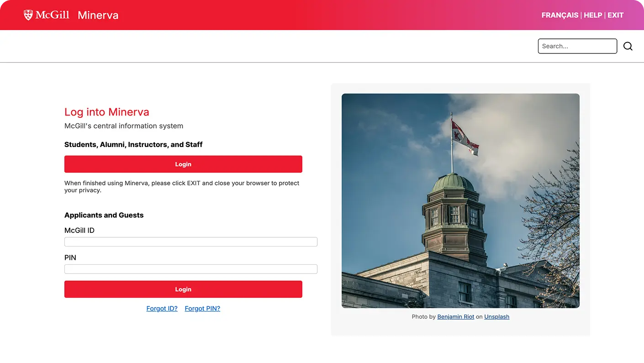Viewport: 644px width, 363px height.
Task: Click the McGill ID input field
Action: coord(190,242)
